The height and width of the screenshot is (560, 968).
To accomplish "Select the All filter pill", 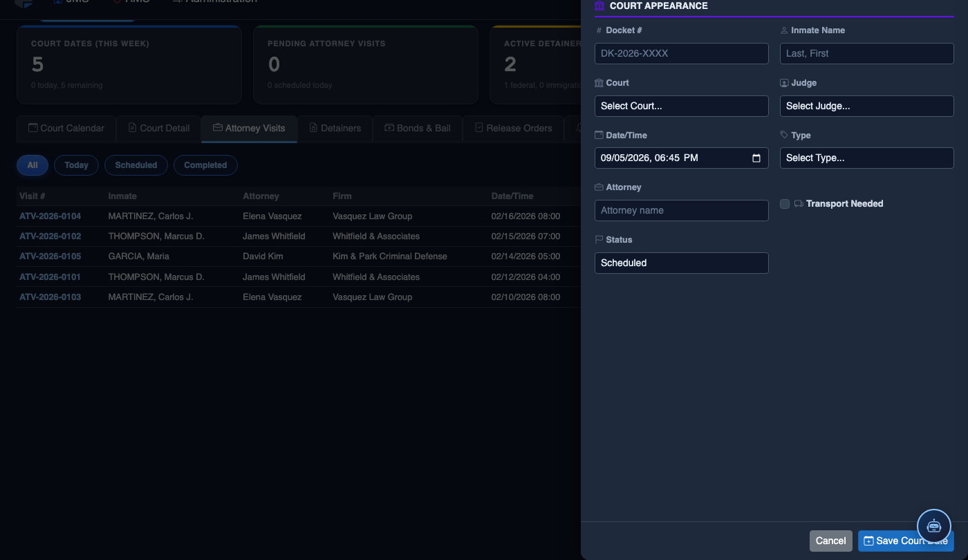I will pos(32,165).
